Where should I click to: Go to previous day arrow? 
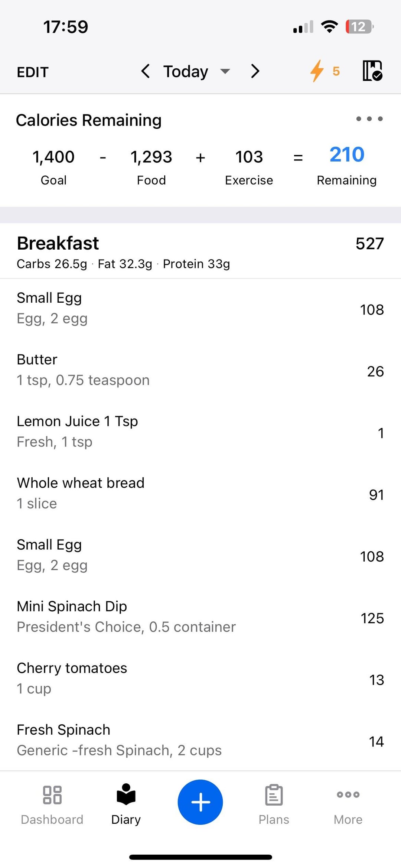click(146, 71)
